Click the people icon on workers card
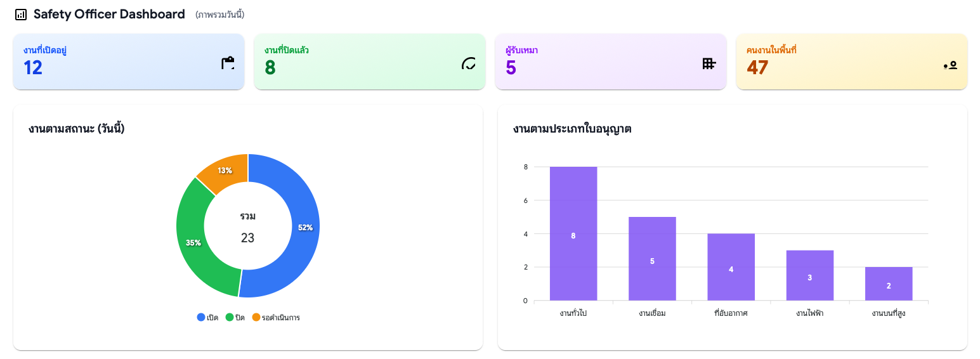 click(950, 65)
